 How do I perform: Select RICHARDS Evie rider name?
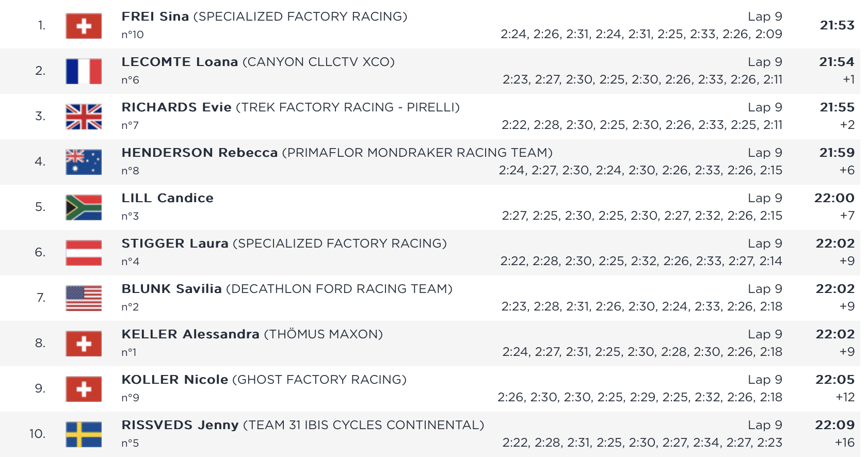tap(176, 107)
